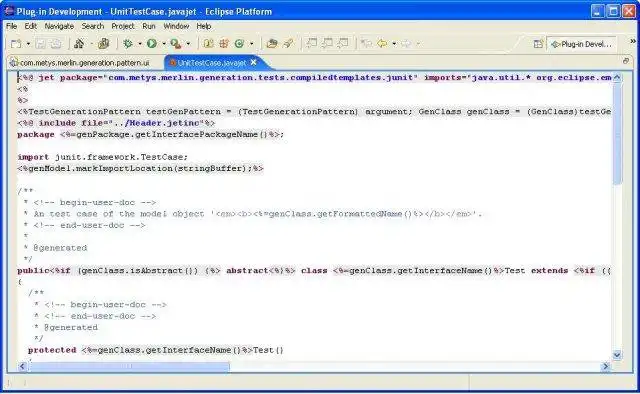The width and height of the screenshot is (640, 394).
Task: Click the Forward navigation arrow
Action: [x=406, y=43]
